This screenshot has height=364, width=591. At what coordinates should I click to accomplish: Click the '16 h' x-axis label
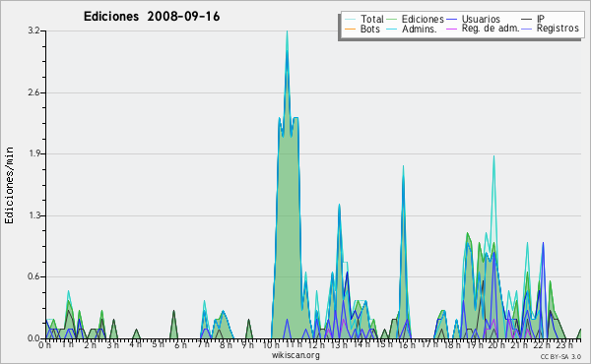[x=407, y=345]
